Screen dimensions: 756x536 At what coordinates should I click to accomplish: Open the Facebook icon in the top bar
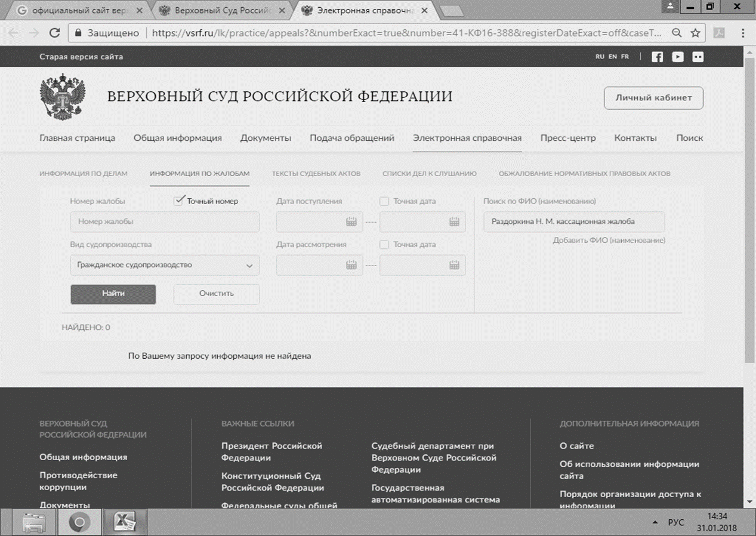(657, 57)
